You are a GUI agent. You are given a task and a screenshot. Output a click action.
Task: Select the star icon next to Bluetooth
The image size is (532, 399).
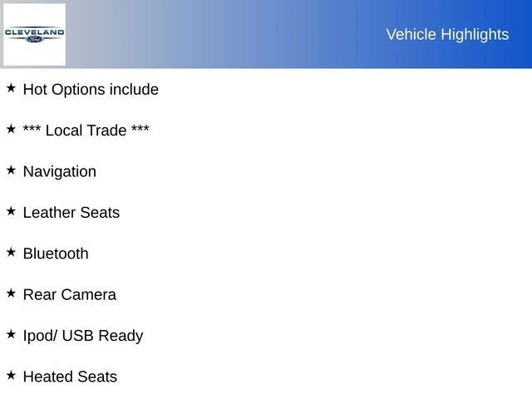[11, 252]
